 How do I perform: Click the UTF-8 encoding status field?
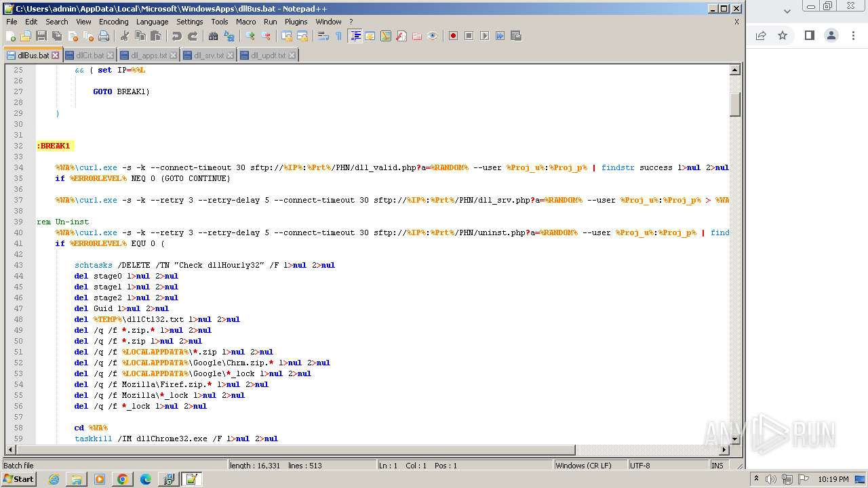[668, 466]
